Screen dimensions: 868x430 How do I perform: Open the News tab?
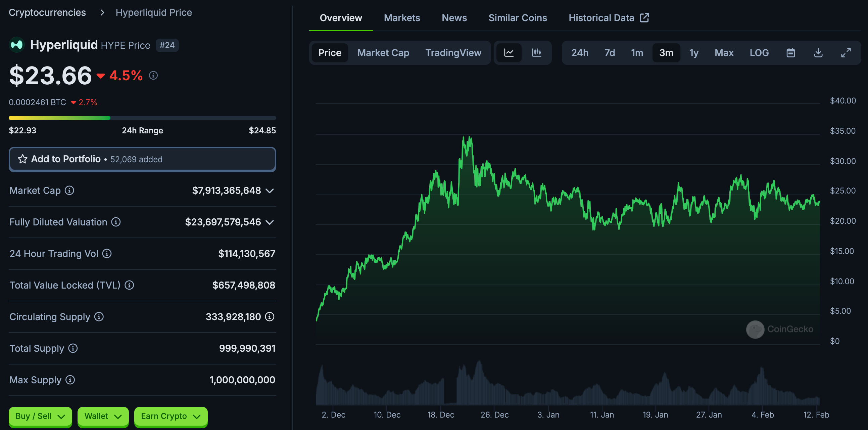(x=454, y=17)
